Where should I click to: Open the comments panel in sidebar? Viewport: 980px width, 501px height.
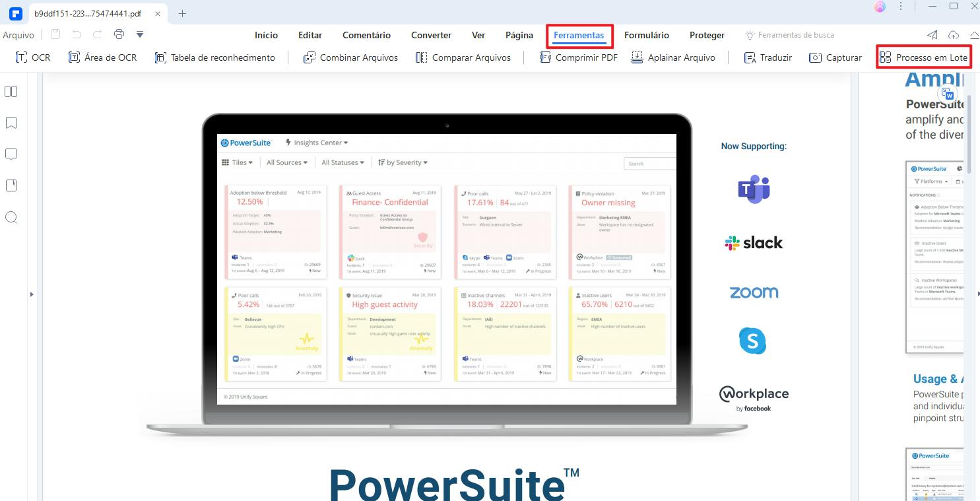(11, 154)
